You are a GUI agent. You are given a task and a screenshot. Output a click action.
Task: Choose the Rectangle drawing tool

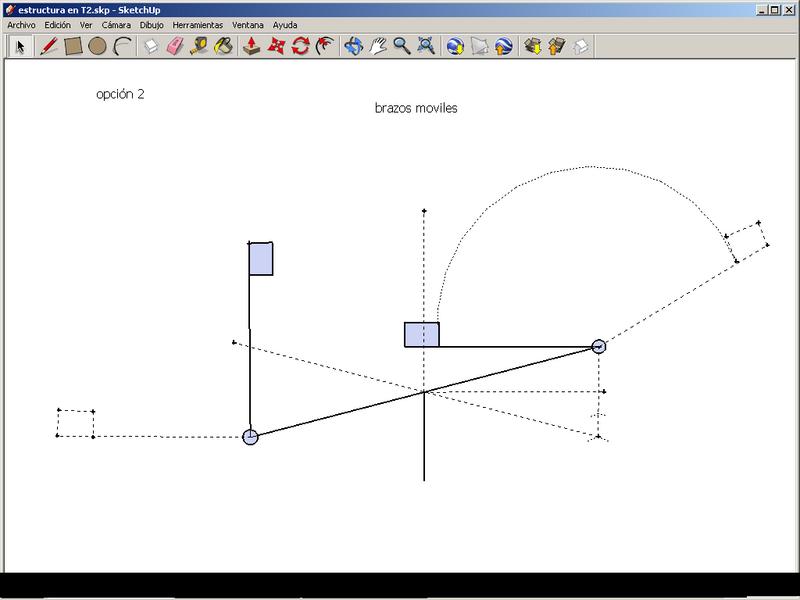pos(73,46)
